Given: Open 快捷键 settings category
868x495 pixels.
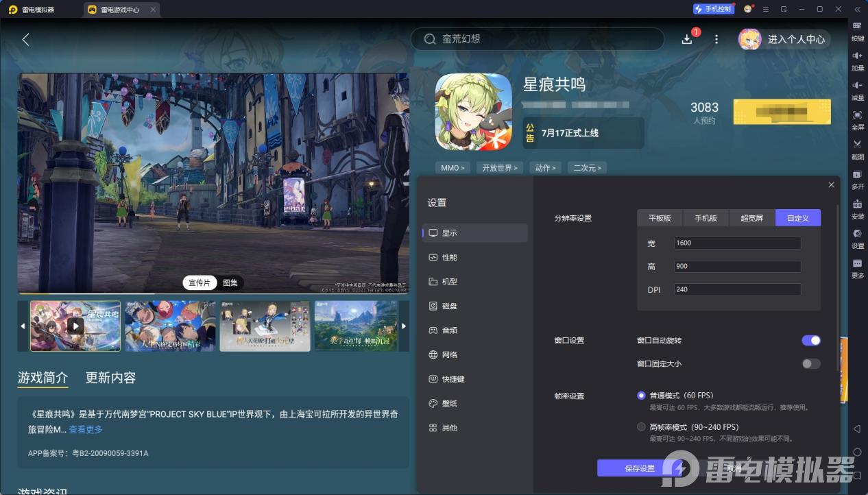Looking at the screenshot, I should [x=475, y=379].
